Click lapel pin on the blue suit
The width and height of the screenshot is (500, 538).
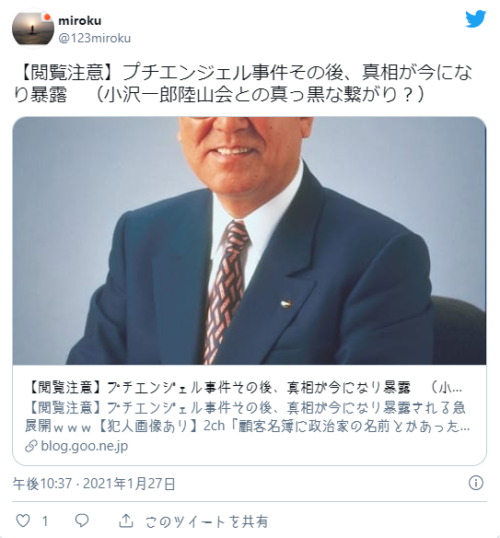pyautogui.click(x=286, y=303)
